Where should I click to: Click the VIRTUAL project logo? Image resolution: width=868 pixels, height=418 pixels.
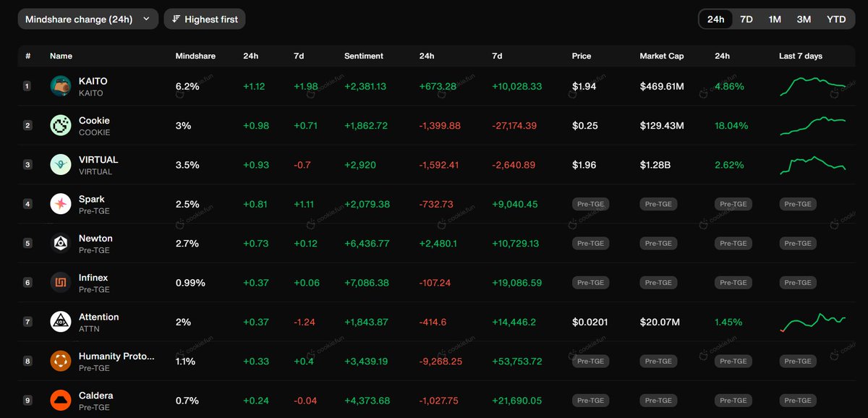coord(61,165)
